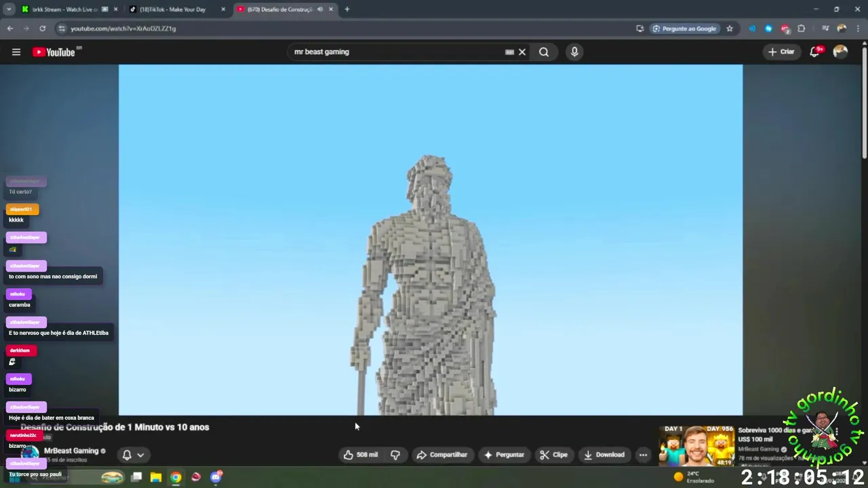Open the media control playlist icon in Chrome

(825, 28)
